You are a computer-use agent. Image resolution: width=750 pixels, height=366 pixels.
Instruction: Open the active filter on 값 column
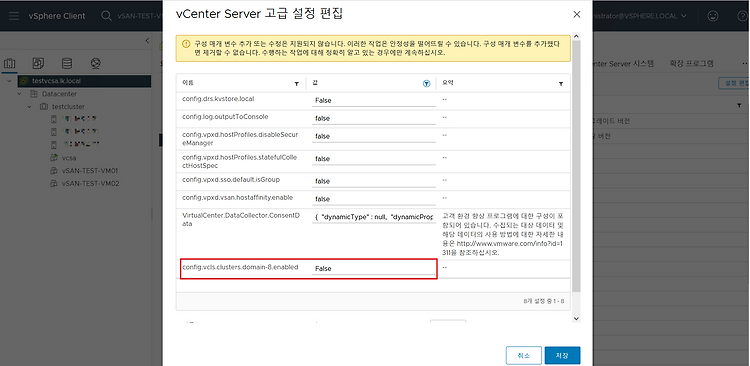(427, 84)
